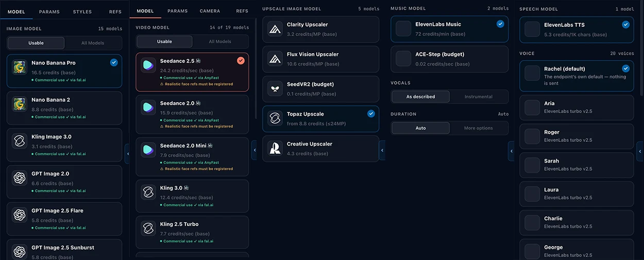Click '72 credits/min (base)' text
Screen dimensions: 644x260
point(440,34)
